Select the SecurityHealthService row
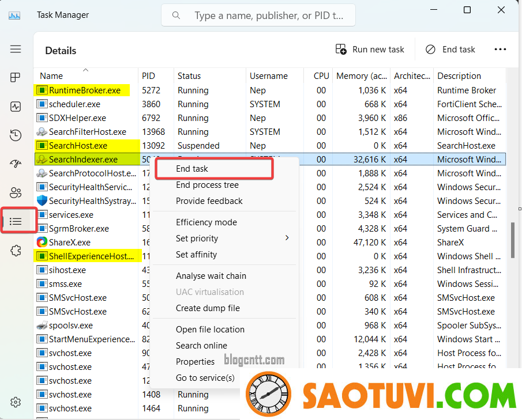Viewport: 522px width, 420px height. point(270,187)
